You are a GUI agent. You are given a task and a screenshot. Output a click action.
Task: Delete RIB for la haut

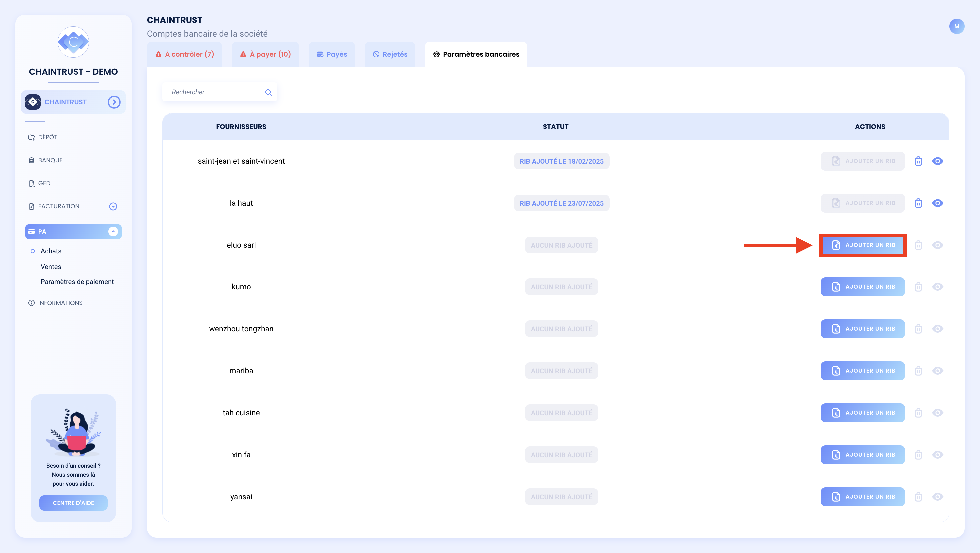pyautogui.click(x=918, y=203)
